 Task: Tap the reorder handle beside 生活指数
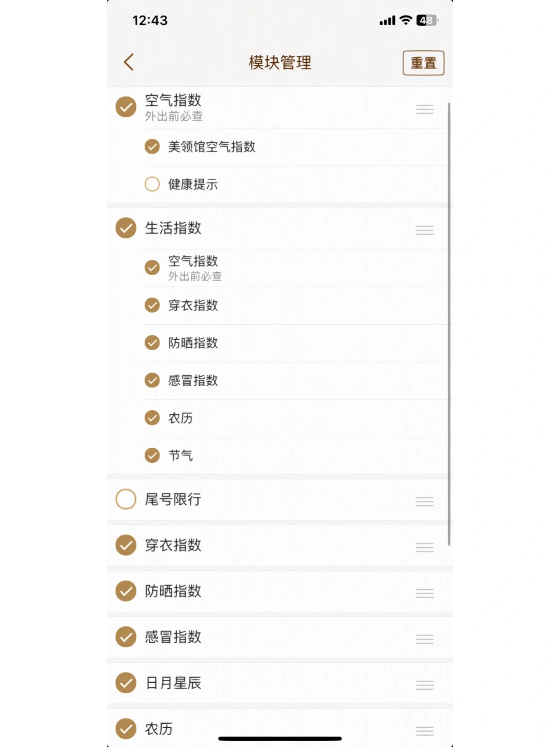click(x=424, y=230)
